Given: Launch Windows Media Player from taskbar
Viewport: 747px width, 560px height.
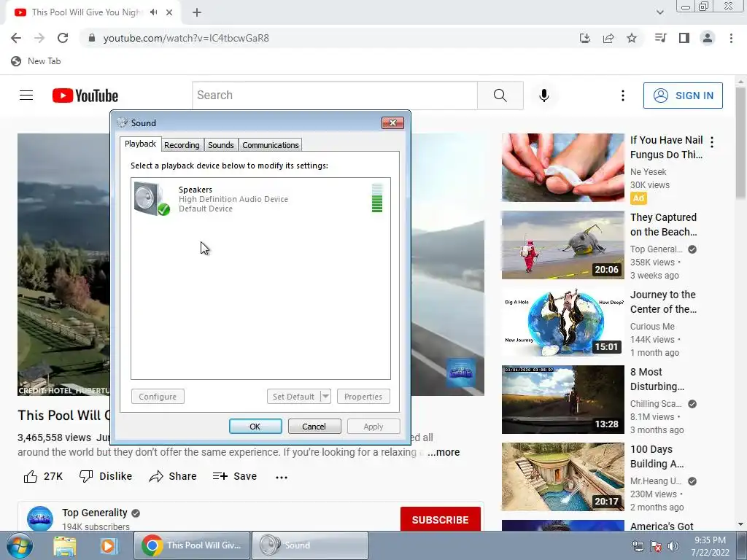Looking at the screenshot, I should coord(108,546).
